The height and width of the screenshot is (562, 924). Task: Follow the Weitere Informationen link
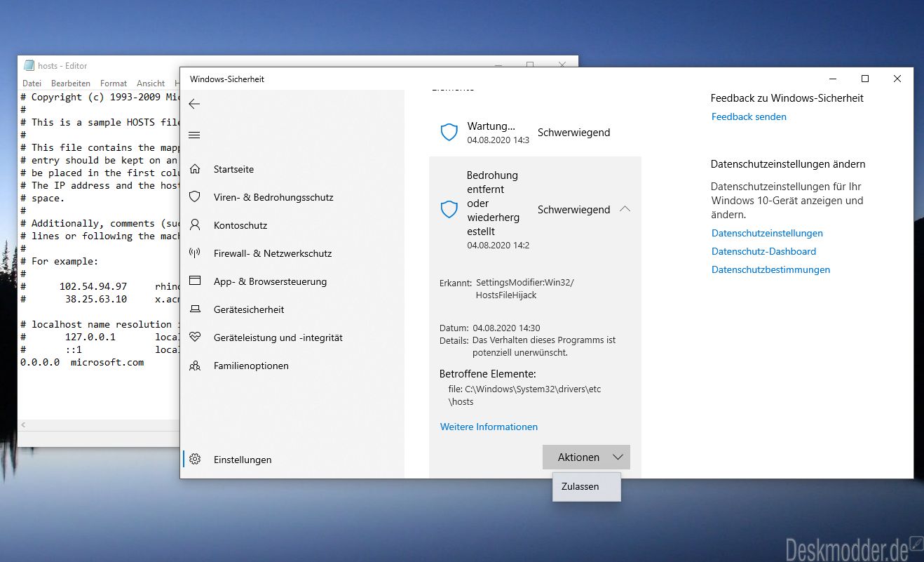(489, 427)
